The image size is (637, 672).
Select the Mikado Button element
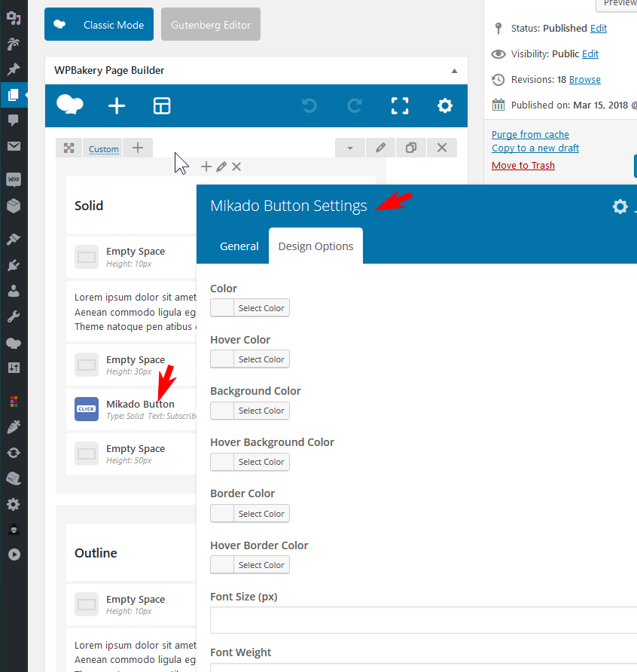(x=132, y=409)
